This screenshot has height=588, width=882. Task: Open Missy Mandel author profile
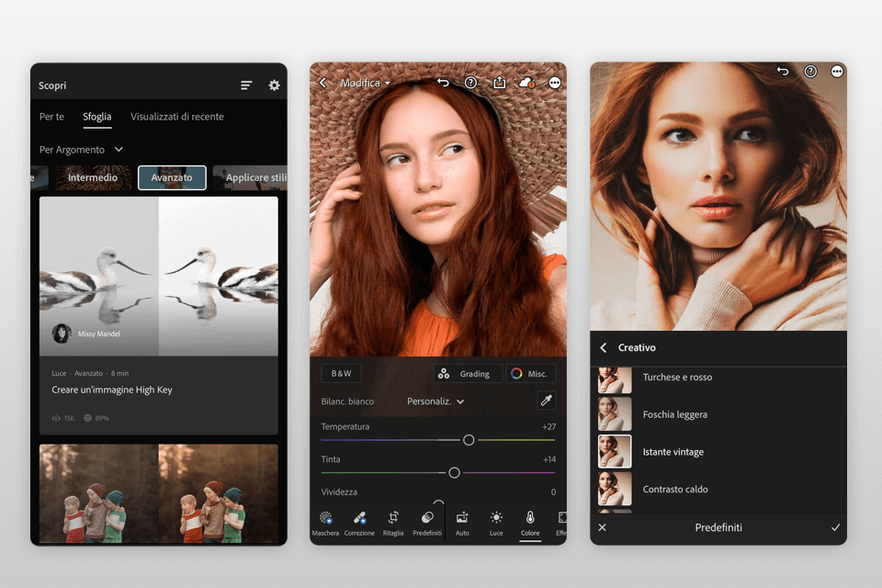86,334
